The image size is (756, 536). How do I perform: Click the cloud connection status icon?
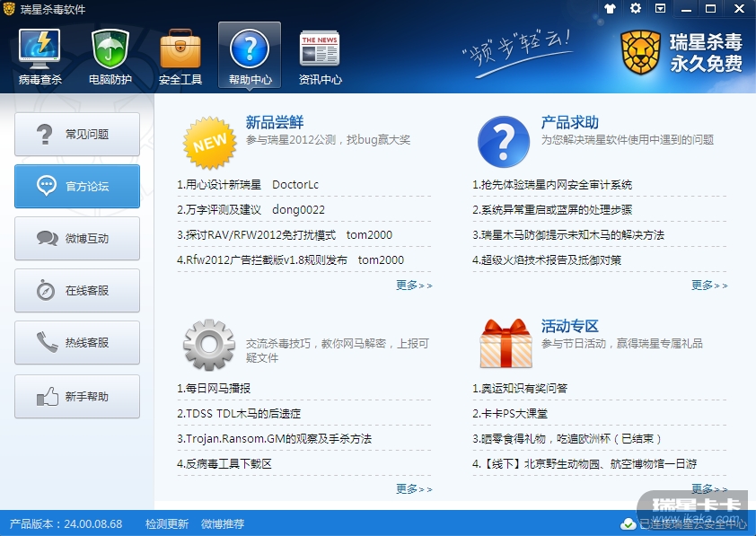click(628, 524)
